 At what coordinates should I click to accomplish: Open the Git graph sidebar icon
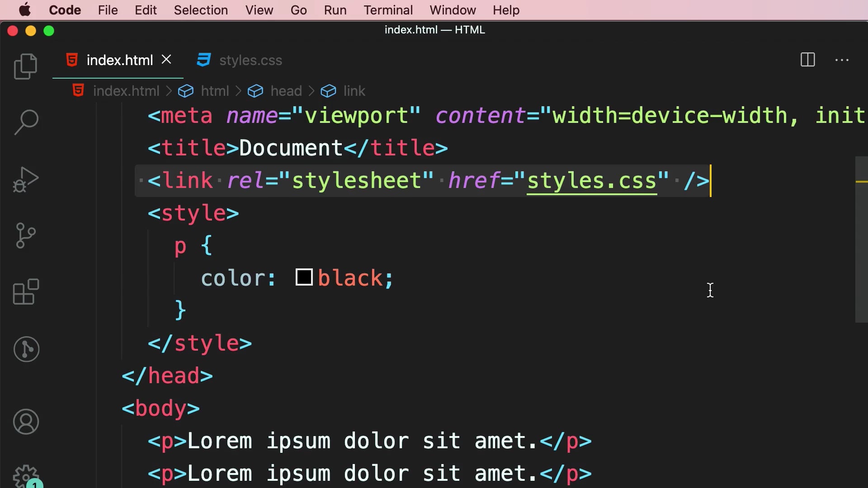(26, 349)
